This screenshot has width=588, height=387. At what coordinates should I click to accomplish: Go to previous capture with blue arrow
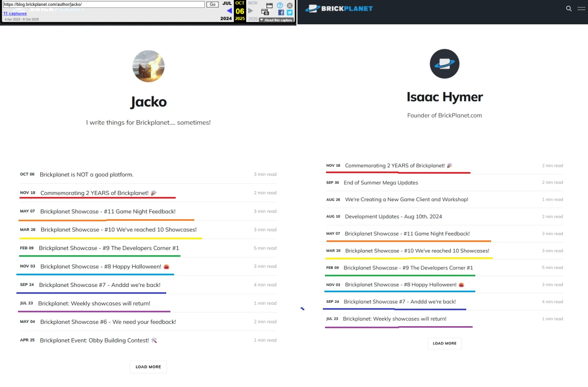pos(229,11)
